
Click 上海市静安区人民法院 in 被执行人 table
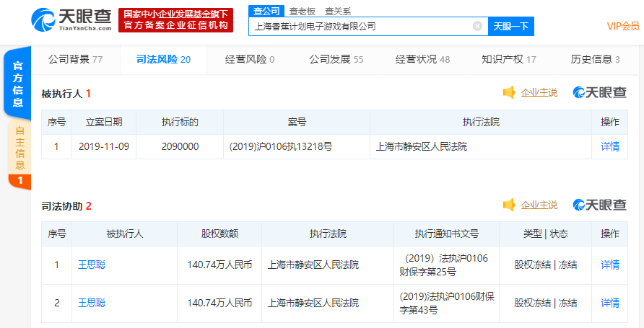422,146
